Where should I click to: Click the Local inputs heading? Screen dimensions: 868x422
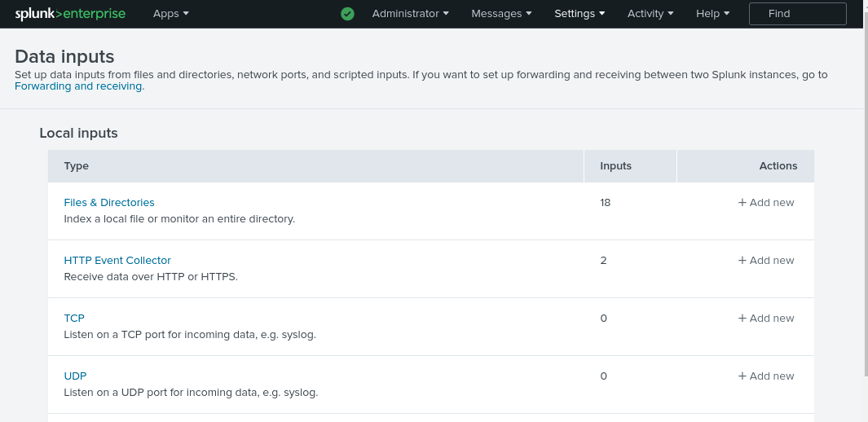pos(78,134)
